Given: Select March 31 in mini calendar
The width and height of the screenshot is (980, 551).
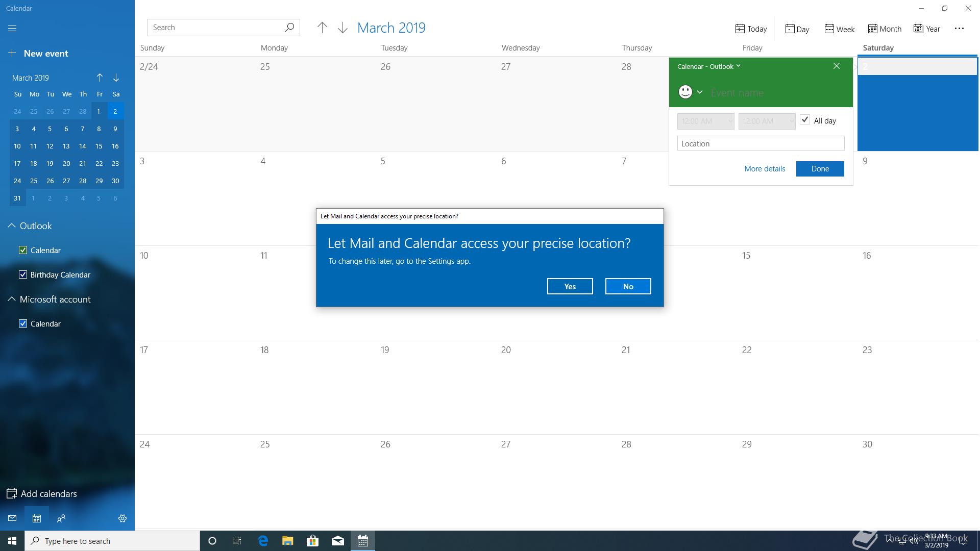Looking at the screenshot, I should [x=17, y=198].
